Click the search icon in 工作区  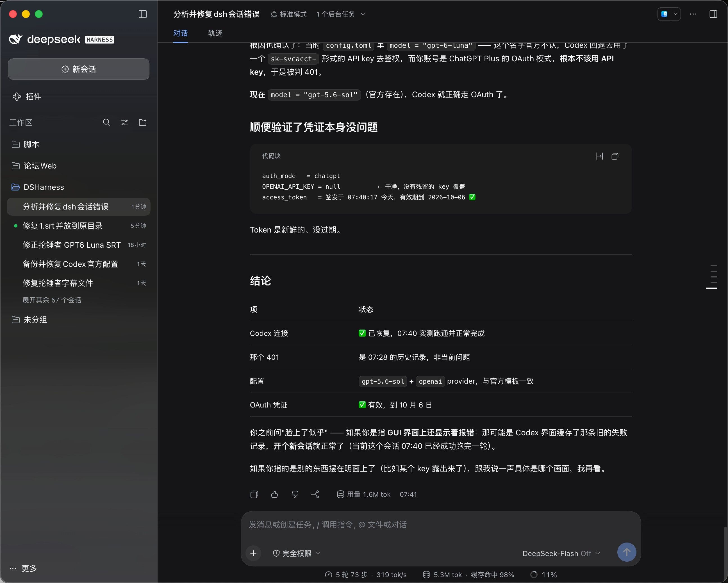(x=106, y=122)
